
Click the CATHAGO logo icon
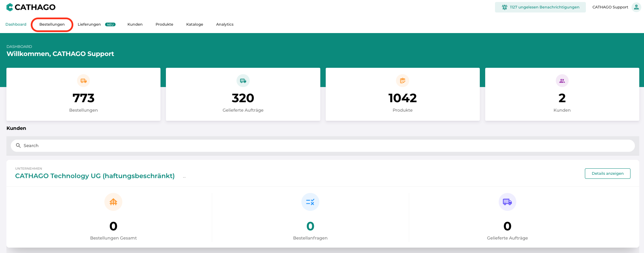tap(9, 7)
